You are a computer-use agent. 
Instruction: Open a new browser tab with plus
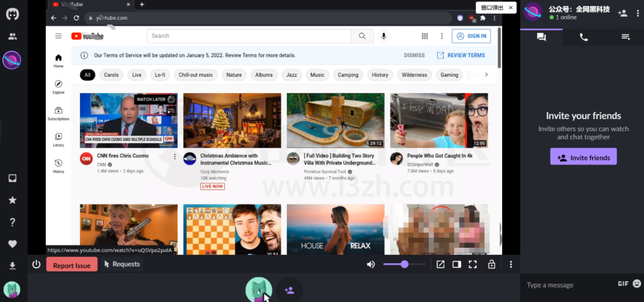click(142, 5)
